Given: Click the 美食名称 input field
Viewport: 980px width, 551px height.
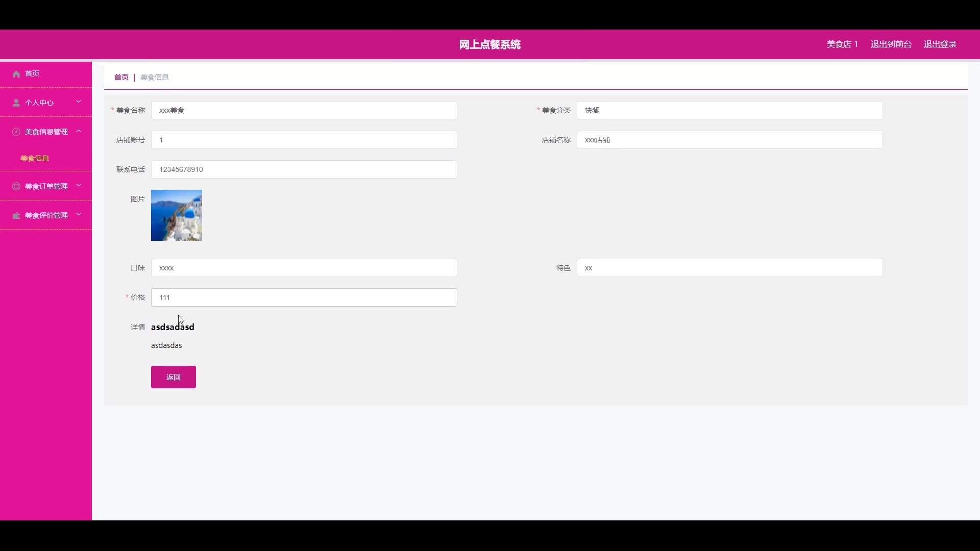Looking at the screenshot, I should tap(304, 110).
